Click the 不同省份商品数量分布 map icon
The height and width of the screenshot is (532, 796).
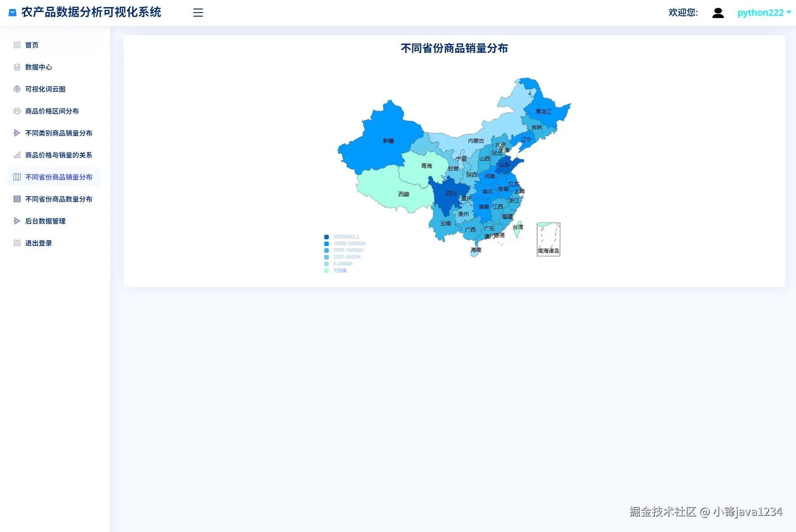(17, 199)
